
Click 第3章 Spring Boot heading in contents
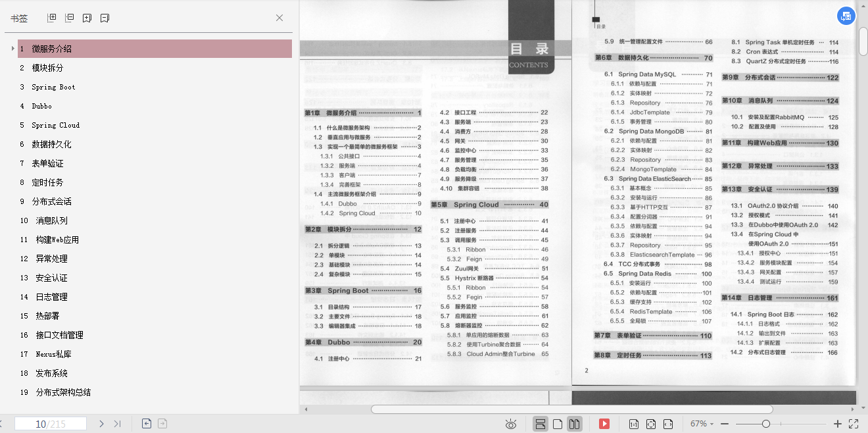coord(363,290)
